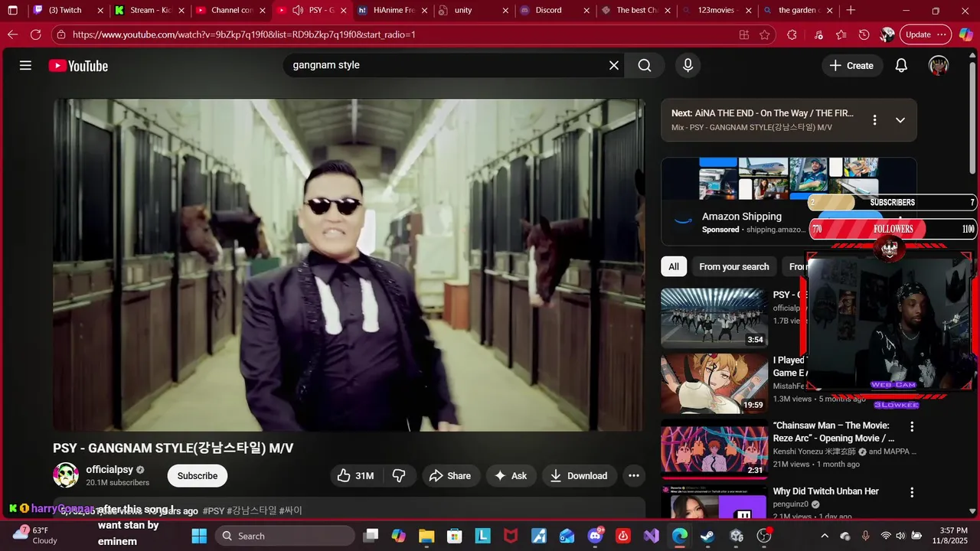980x551 pixels.
Task: Click the magnifier search button
Action: coord(645,66)
